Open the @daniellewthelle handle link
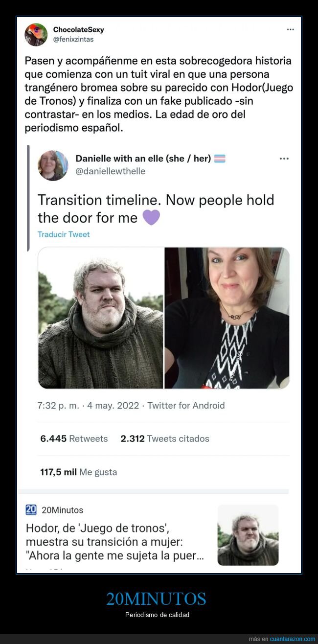This screenshot has width=318, height=644. [111, 171]
